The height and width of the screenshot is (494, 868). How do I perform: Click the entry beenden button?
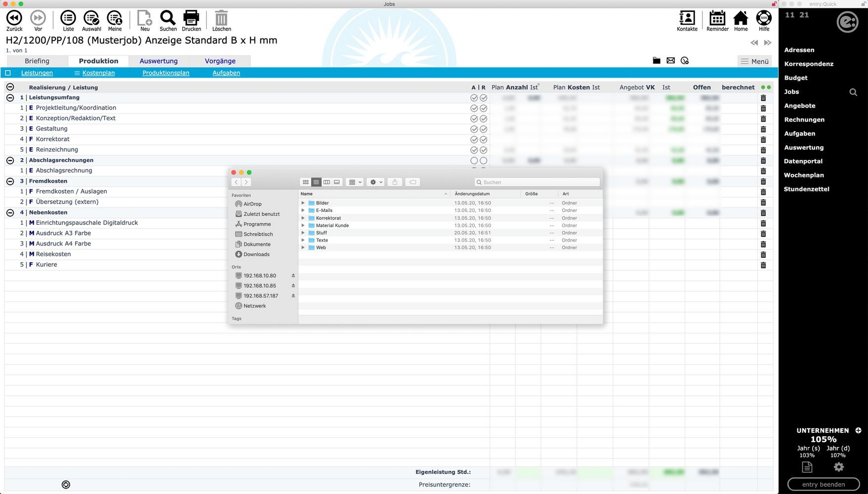click(x=823, y=484)
